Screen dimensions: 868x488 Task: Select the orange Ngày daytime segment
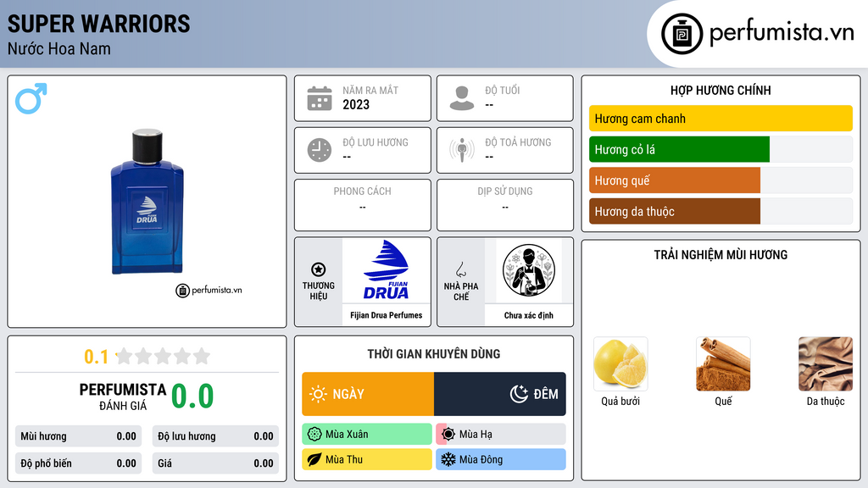(x=368, y=394)
